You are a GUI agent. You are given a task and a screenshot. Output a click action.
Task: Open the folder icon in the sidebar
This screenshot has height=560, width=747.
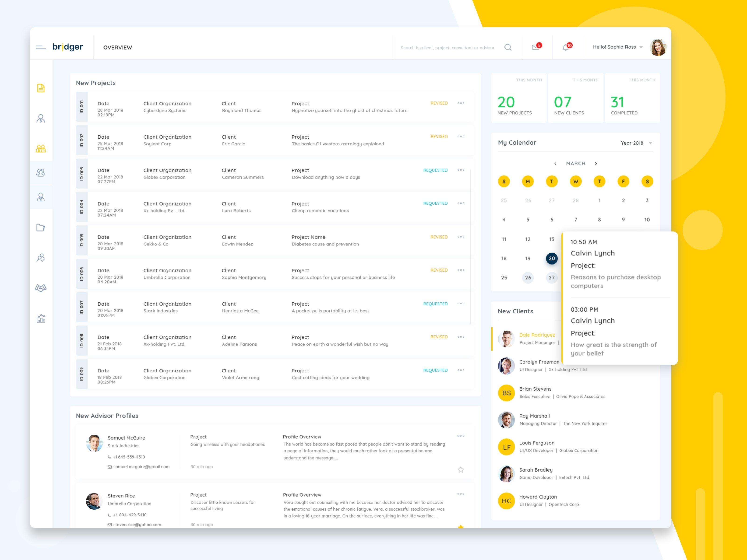[41, 227]
